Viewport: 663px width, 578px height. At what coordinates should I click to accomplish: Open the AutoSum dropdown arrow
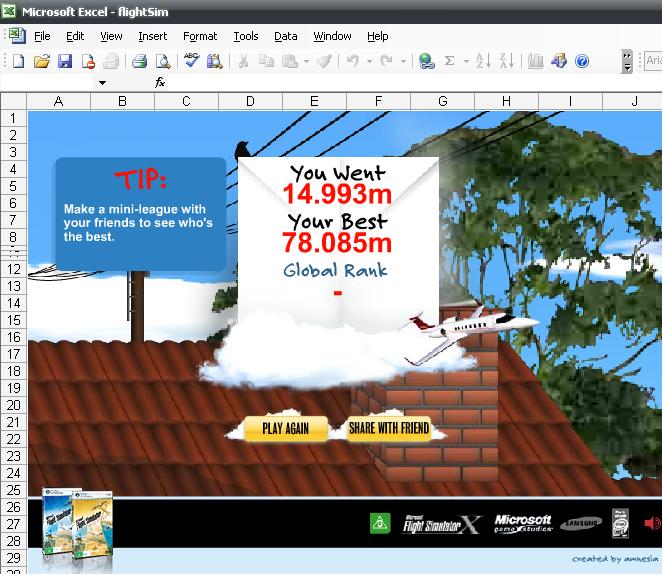pos(465,61)
